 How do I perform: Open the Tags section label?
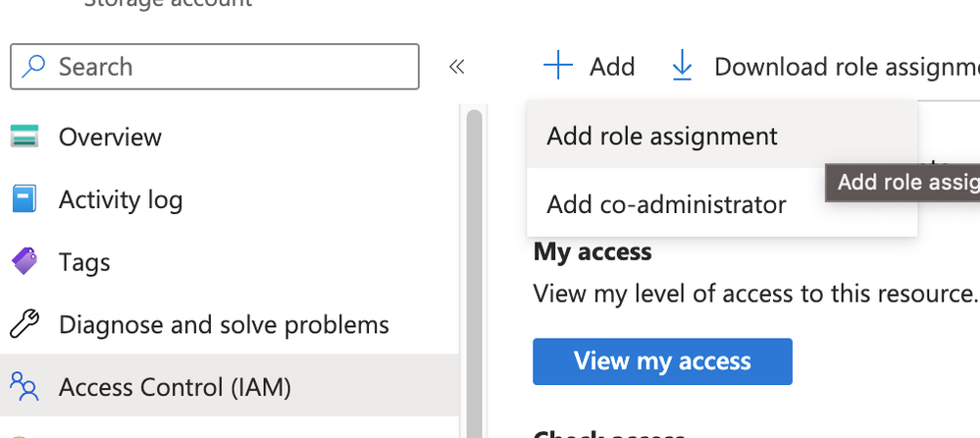(x=84, y=262)
